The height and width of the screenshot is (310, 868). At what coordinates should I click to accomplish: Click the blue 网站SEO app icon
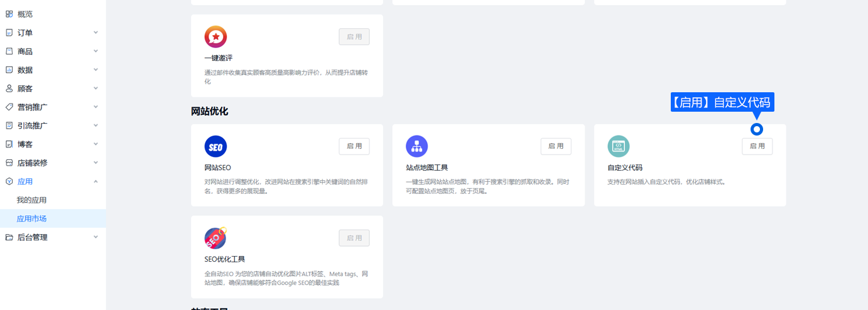pyautogui.click(x=215, y=147)
